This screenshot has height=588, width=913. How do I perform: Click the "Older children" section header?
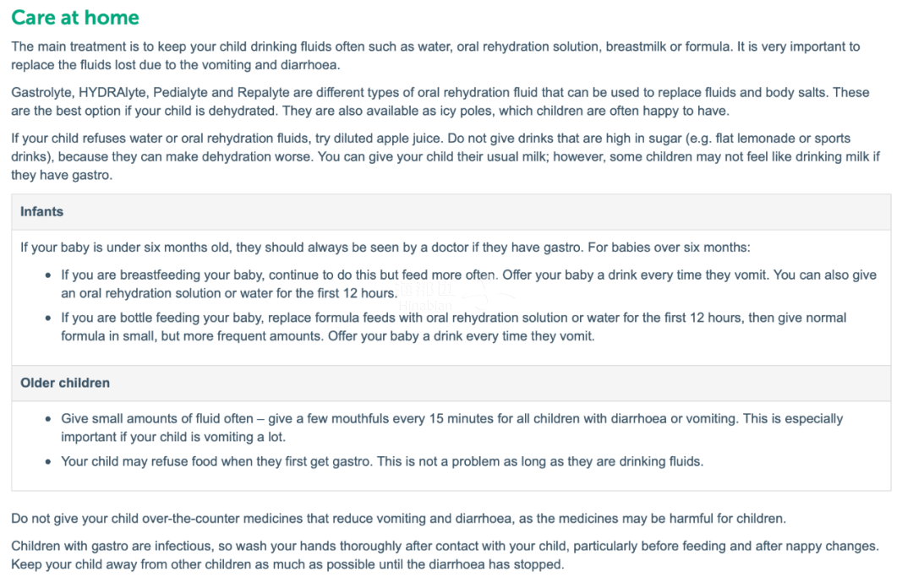click(65, 383)
